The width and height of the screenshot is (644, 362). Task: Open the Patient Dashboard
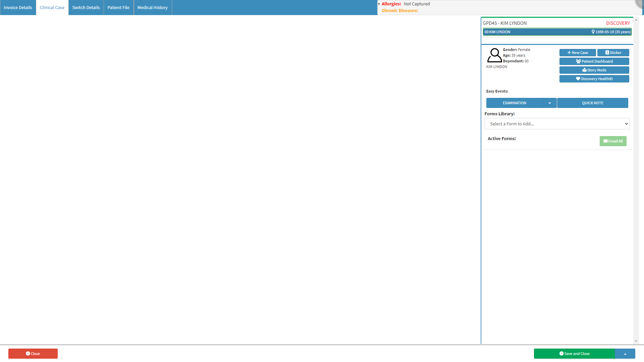point(594,61)
